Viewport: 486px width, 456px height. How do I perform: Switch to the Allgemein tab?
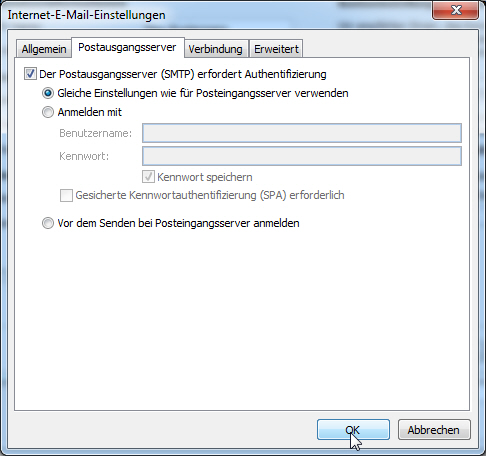coord(44,49)
